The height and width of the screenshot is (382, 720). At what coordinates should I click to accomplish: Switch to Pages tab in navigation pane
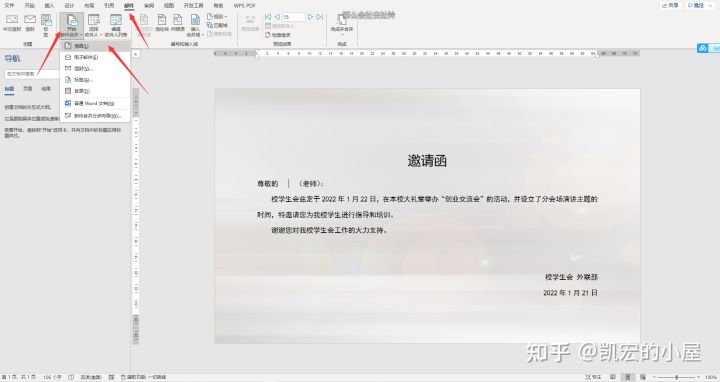tap(28, 89)
